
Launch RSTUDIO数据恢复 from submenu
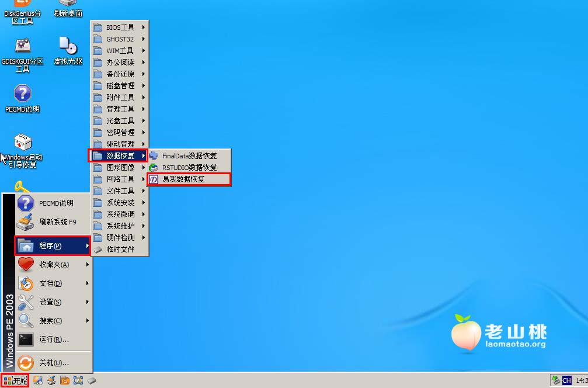coord(189,167)
